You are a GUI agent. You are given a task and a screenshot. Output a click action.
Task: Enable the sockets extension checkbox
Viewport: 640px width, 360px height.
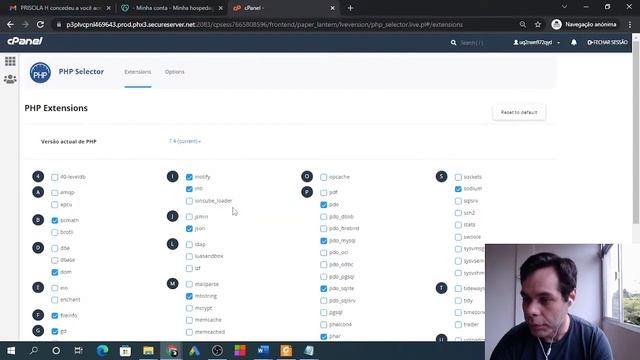[x=458, y=177]
